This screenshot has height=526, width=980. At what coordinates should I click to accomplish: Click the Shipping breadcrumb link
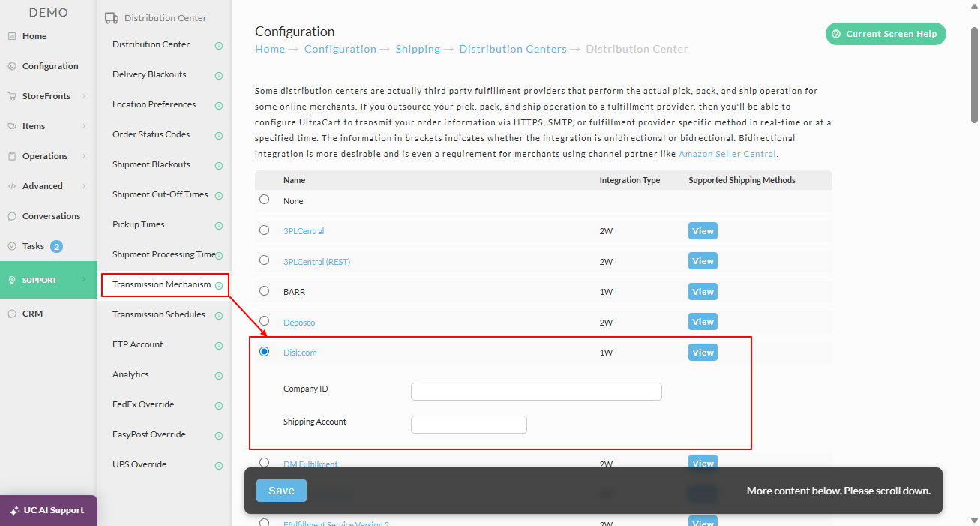click(x=418, y=49)
